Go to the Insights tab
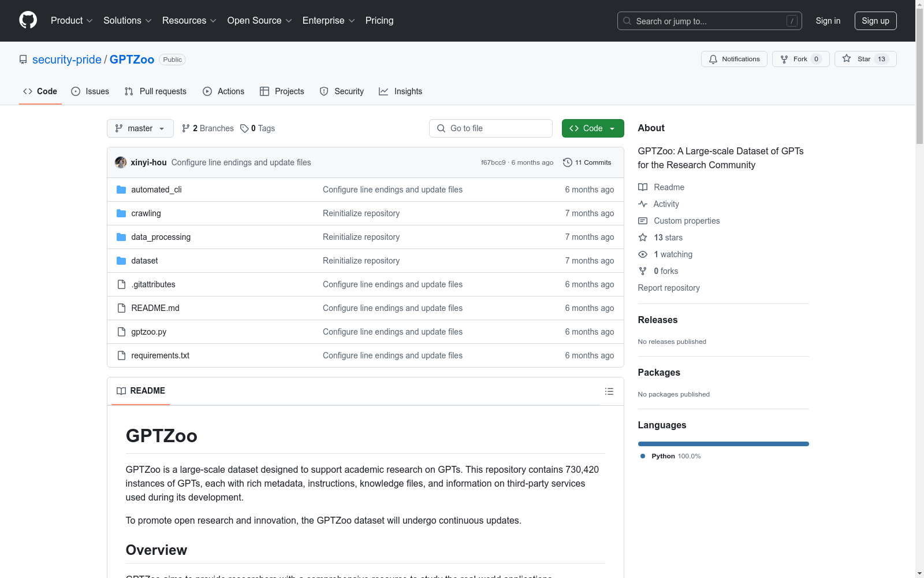The image size is (924, 578). coord(400,91)
